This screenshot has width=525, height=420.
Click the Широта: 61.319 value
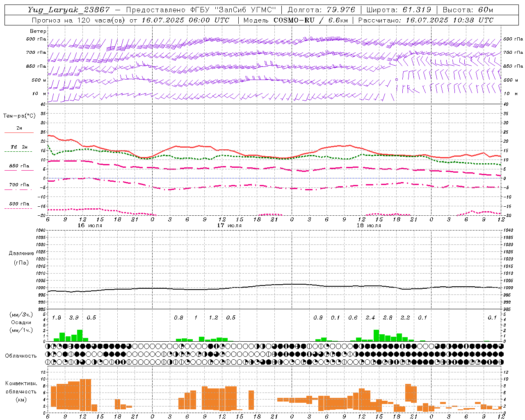pyautogui.click(x=398, y=10)
